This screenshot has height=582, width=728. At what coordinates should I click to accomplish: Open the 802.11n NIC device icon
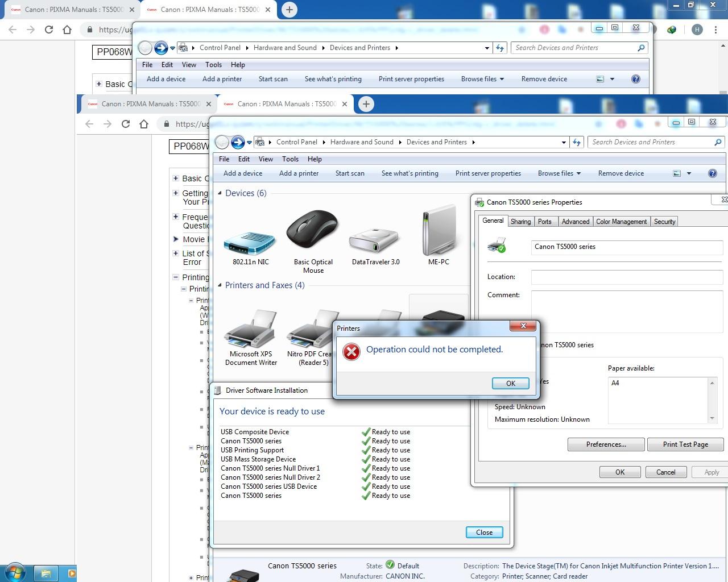[x=250, y=242]
